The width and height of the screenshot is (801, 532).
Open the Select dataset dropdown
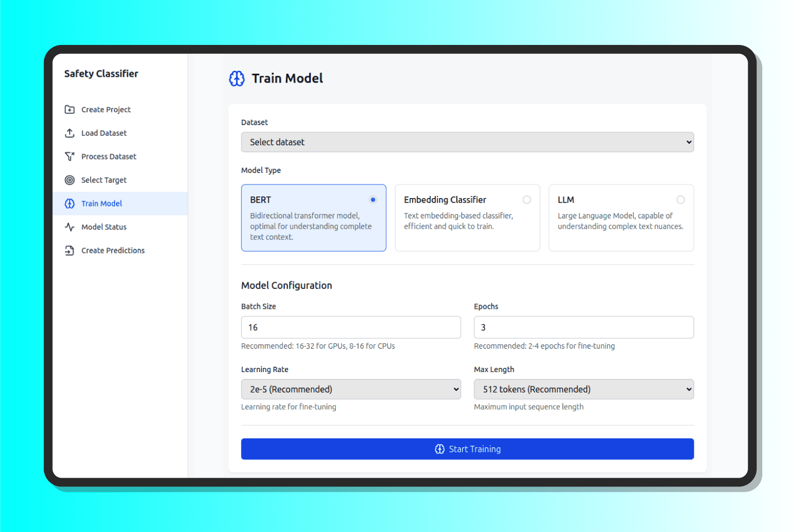tap(467, 142)
